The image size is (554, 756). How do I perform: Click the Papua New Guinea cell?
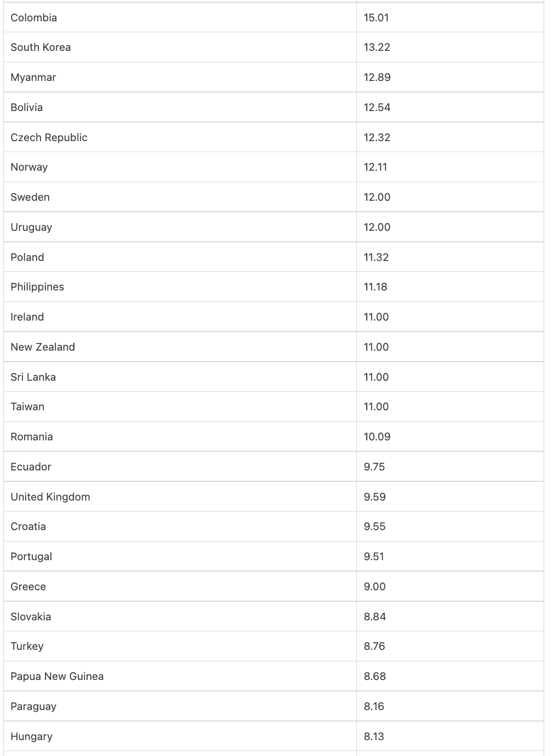(x=180, y=676)
